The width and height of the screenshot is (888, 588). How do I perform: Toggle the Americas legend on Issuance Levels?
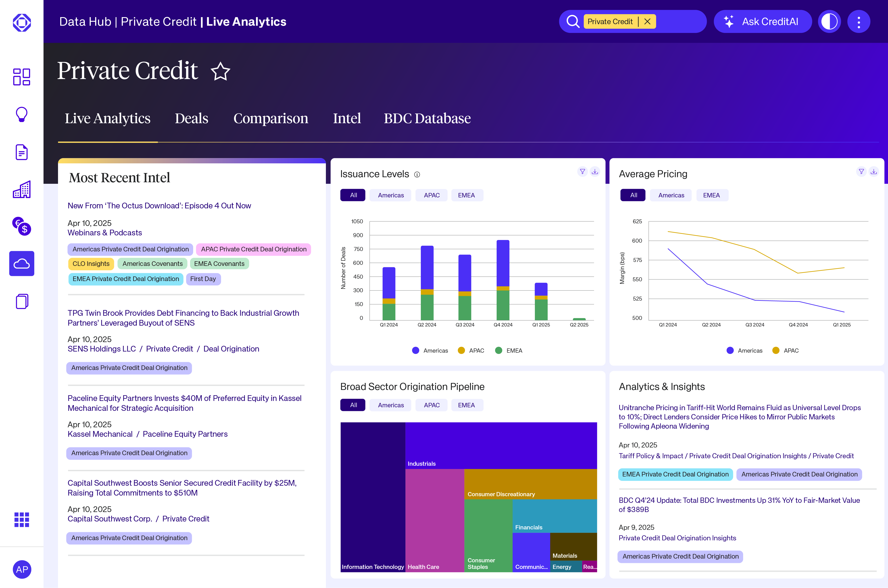pos(430,350)
